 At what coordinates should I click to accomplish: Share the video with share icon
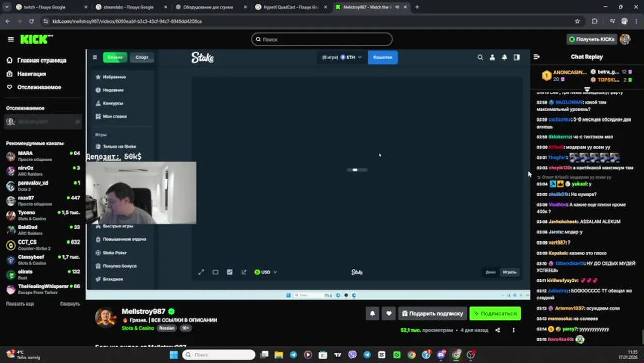pos(498,330)
